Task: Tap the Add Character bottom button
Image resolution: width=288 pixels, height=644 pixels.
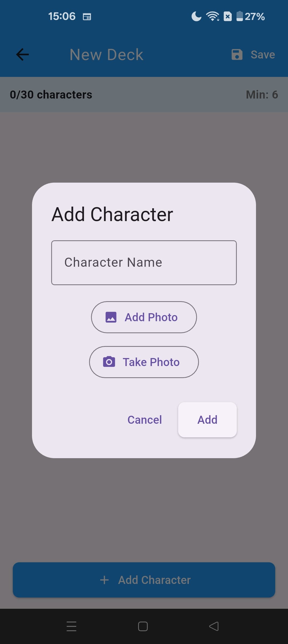Action: (x=144, y=580)
